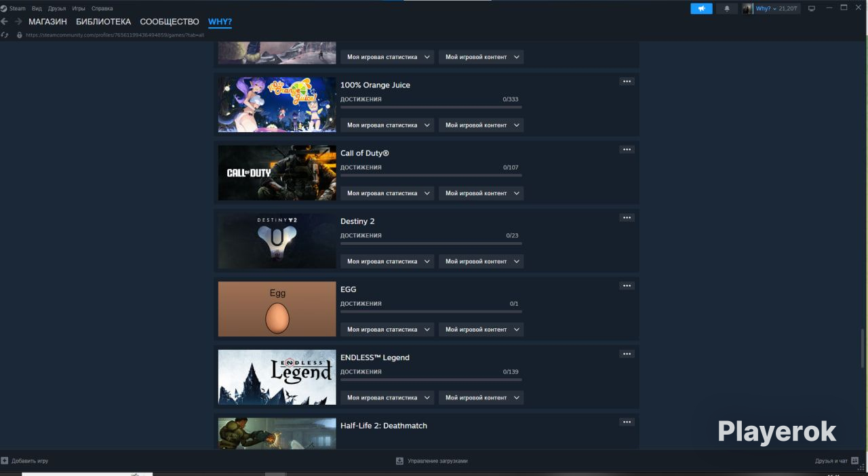Switch to СООБЩЕСТВО tab
This screenshot has height=476, width=868.
(x=170, y=22)
